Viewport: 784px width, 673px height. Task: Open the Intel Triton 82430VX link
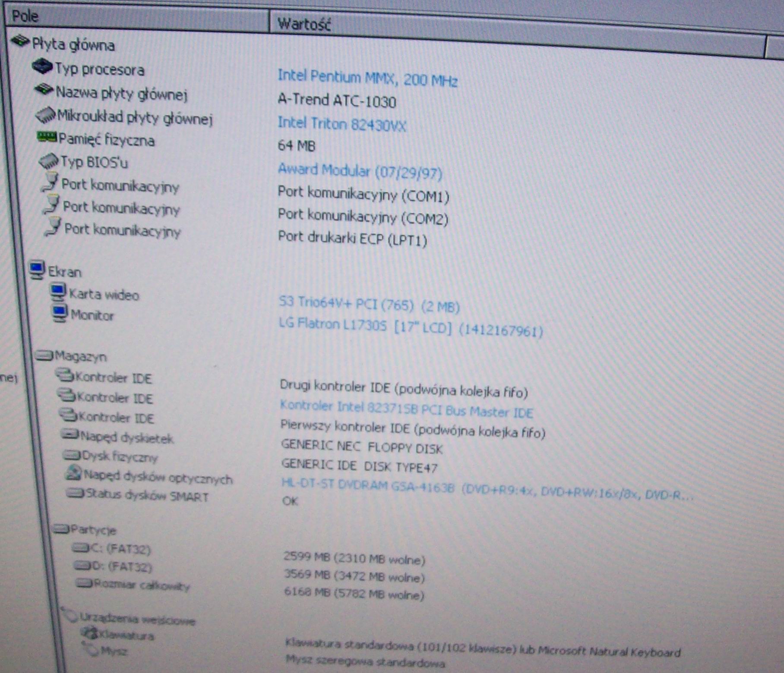pyautogui.click(x=341, y=124)
